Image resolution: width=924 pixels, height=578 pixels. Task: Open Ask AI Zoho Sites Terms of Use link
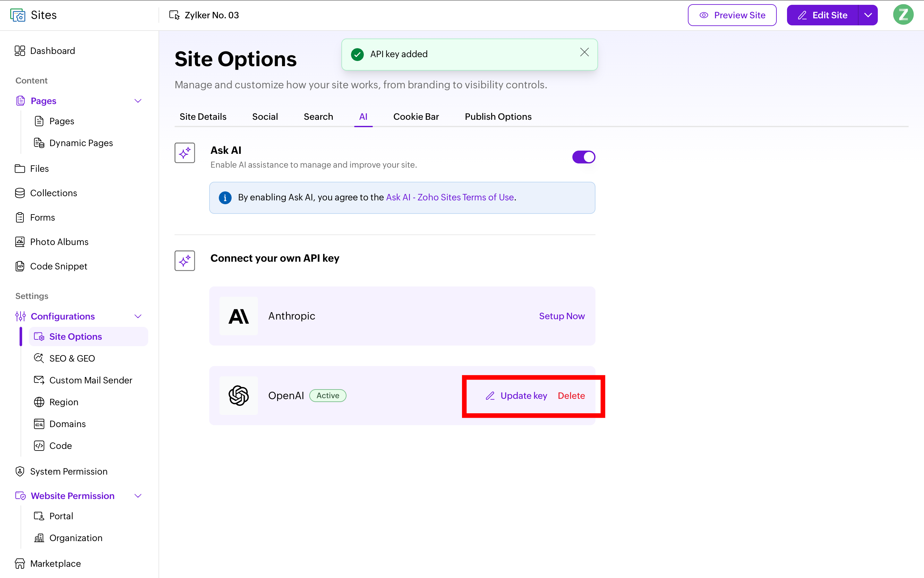(x=450, y=197)
